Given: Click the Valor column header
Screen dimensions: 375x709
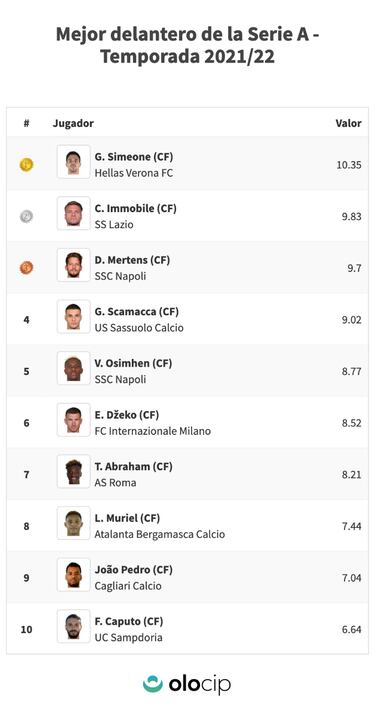Looking at the screenshot, I should (x=348, y=123).
